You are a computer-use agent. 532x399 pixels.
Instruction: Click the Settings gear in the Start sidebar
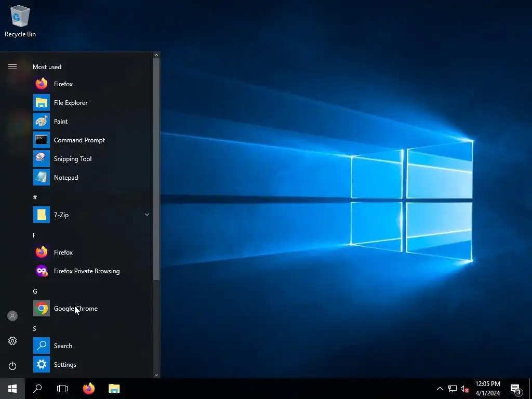[x=12, y=341]
